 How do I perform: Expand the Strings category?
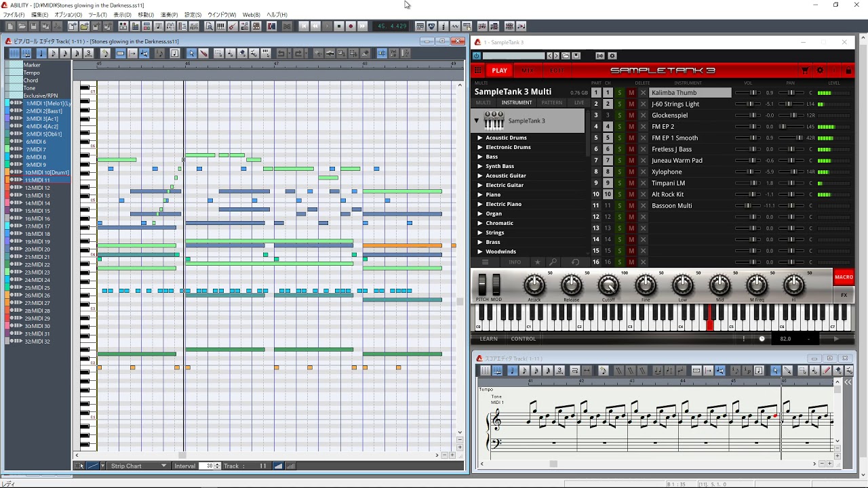pos(480,232)
